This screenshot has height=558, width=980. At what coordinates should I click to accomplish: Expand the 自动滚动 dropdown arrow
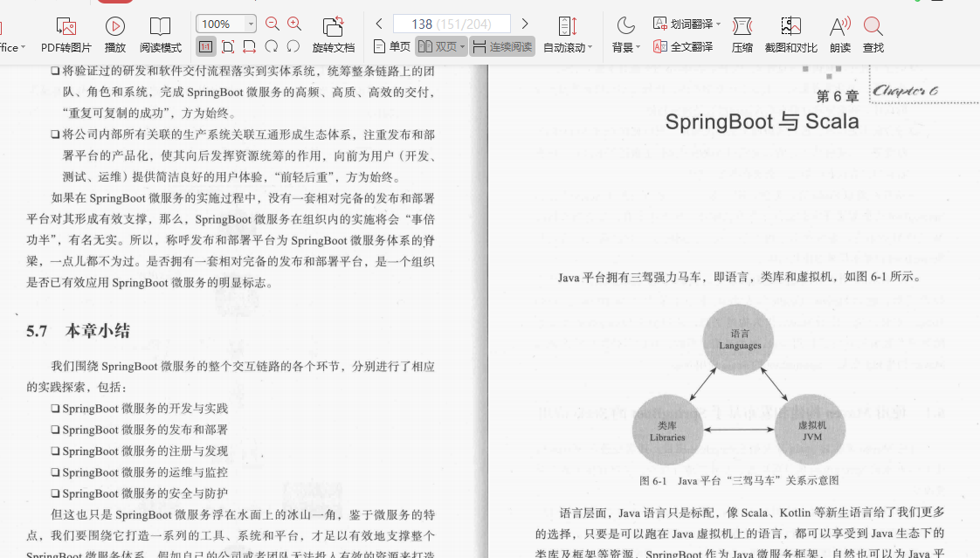pyautogui.click(x=590, y=47)
